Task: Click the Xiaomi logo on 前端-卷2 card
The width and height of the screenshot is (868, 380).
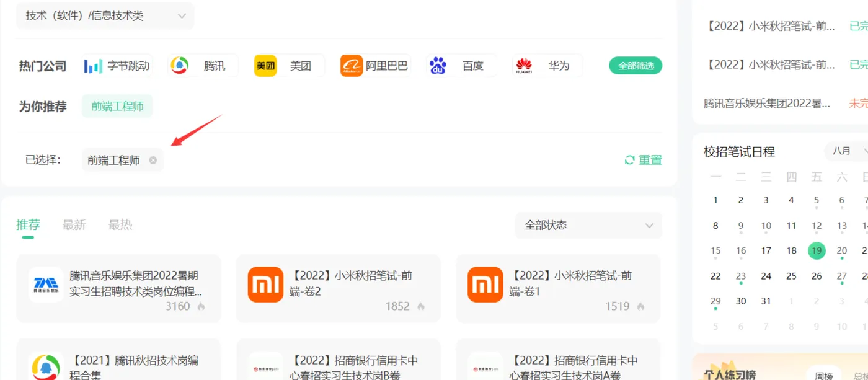Action: pos(265,285)
